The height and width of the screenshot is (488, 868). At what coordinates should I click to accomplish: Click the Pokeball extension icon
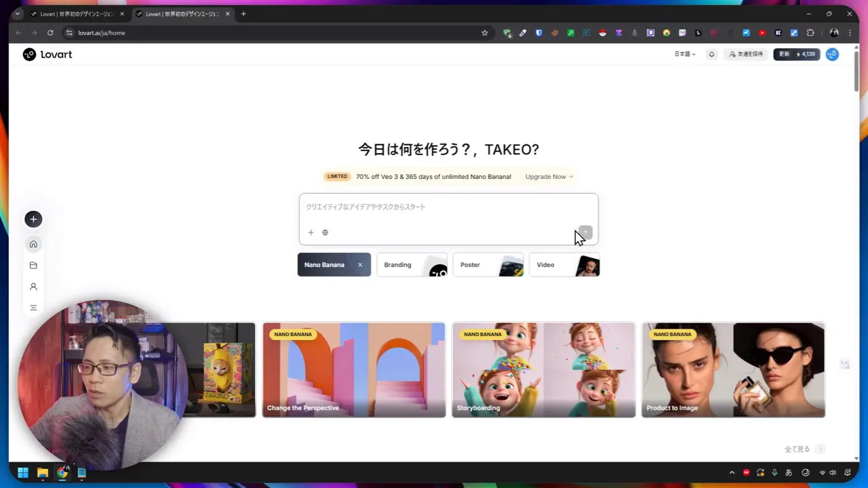[603, 33]
